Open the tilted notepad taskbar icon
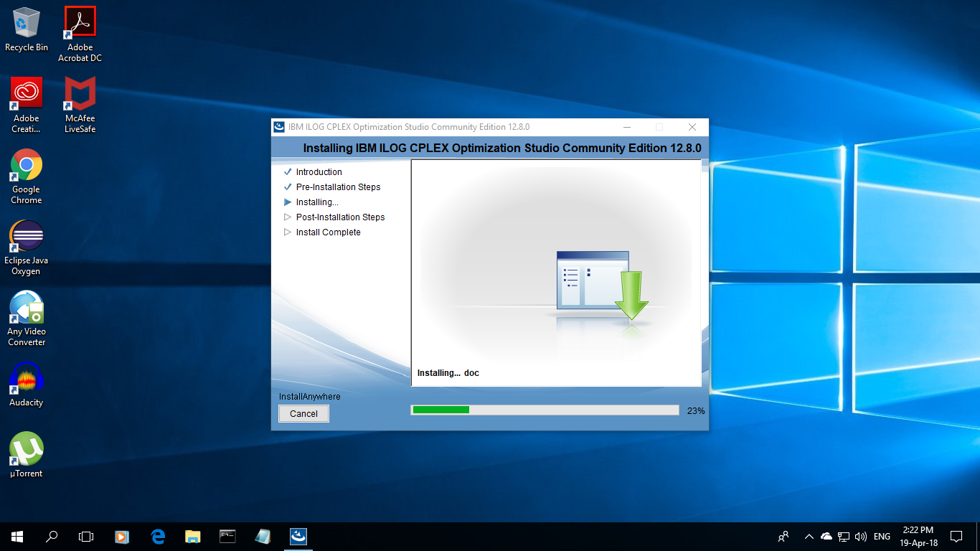The height and width of the screenshot is (551, 980). click(263, 536)
